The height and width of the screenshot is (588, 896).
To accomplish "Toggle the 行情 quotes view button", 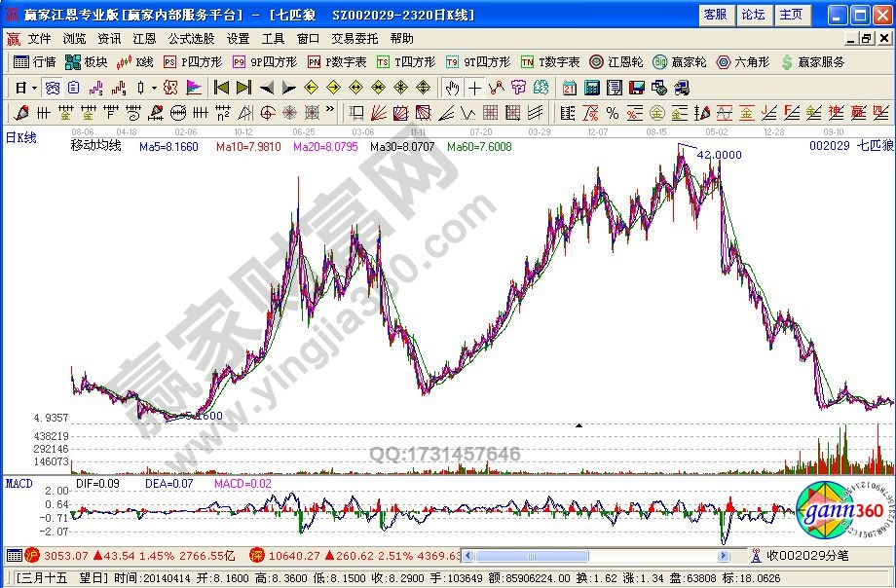I will pyautogui.click(x=34, y=61).
